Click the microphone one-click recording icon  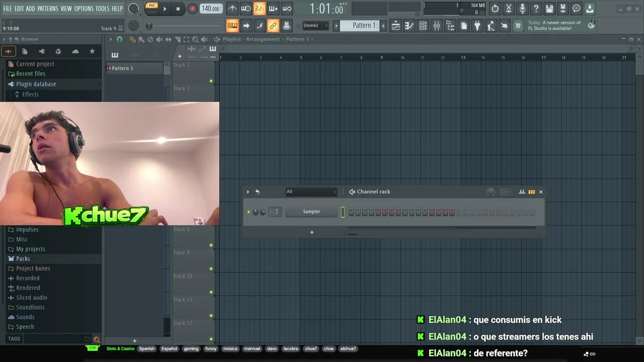(x=522, y=9)
